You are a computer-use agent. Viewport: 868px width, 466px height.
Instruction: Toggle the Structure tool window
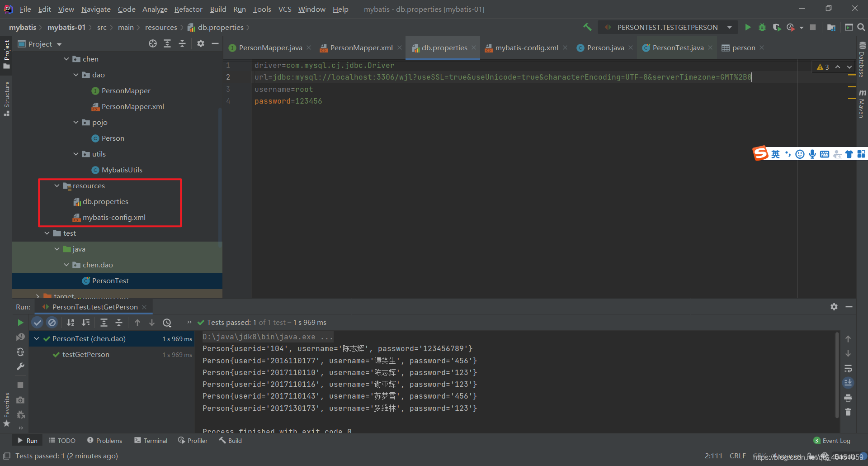6,99
